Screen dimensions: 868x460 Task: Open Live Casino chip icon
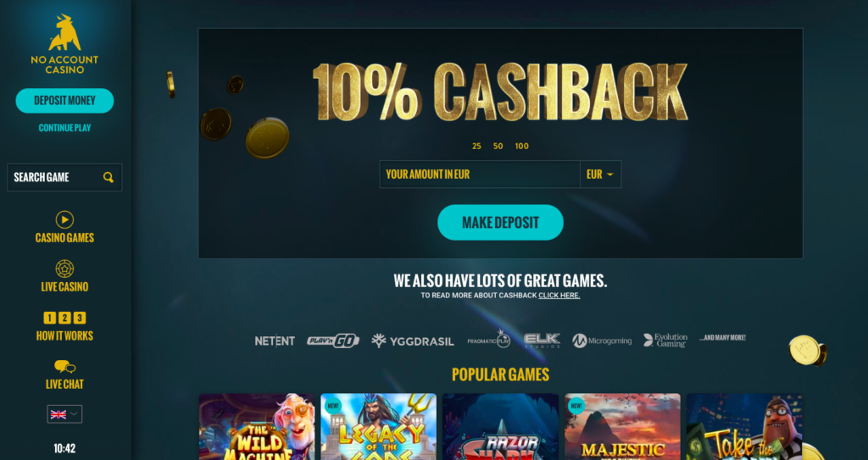tap(64, 269)
